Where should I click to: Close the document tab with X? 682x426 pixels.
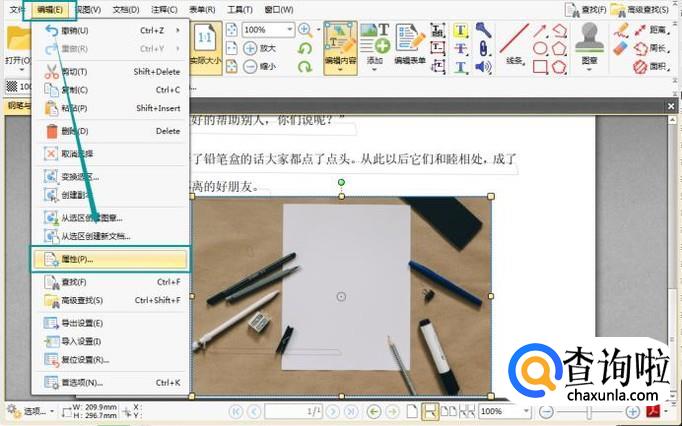pyautogui.click(x=671, y=106)
